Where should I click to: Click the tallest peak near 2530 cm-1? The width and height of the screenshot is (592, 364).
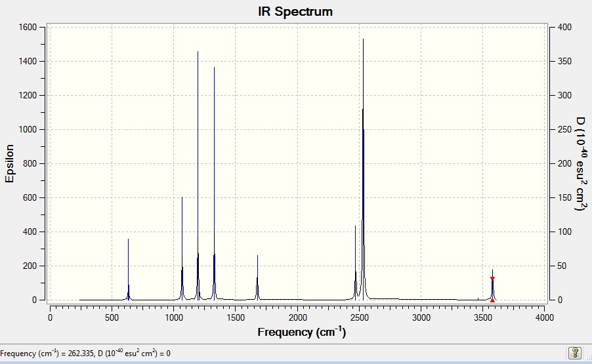pos(363,169)
